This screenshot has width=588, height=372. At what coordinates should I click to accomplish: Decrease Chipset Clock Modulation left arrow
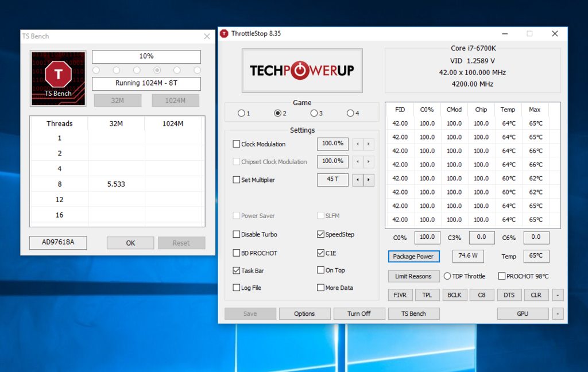[x=358, y=162]
